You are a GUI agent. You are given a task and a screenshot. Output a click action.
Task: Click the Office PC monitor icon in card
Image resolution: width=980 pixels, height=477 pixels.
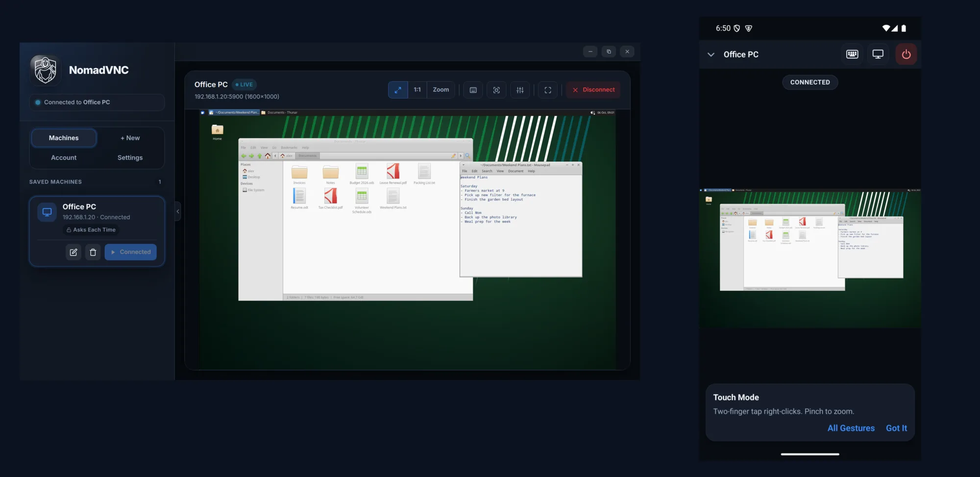pos(47,212)
